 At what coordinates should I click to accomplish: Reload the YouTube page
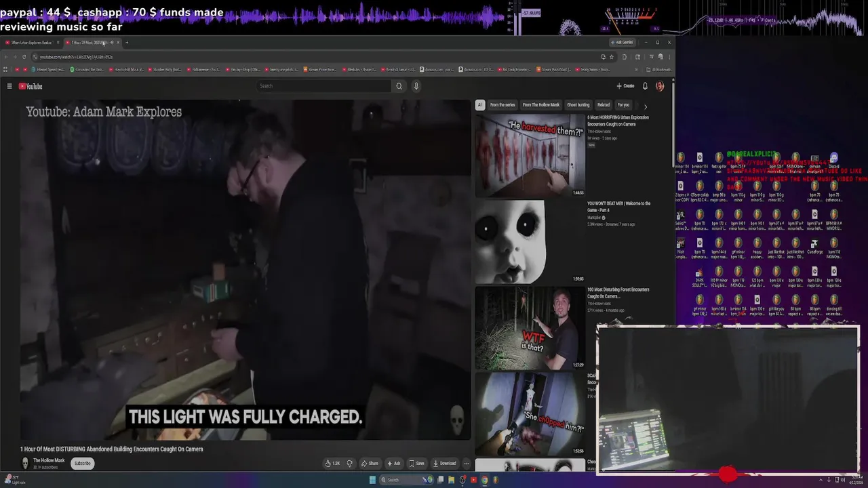click(x=24, y=57)
